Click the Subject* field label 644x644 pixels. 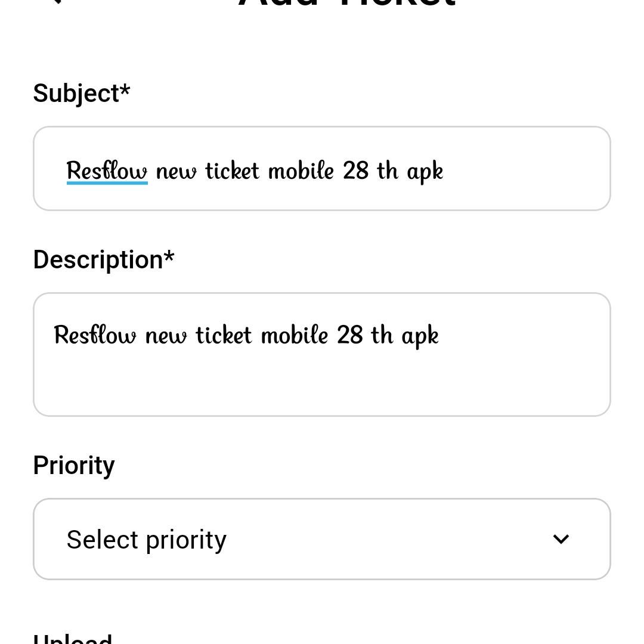(82, 94)
